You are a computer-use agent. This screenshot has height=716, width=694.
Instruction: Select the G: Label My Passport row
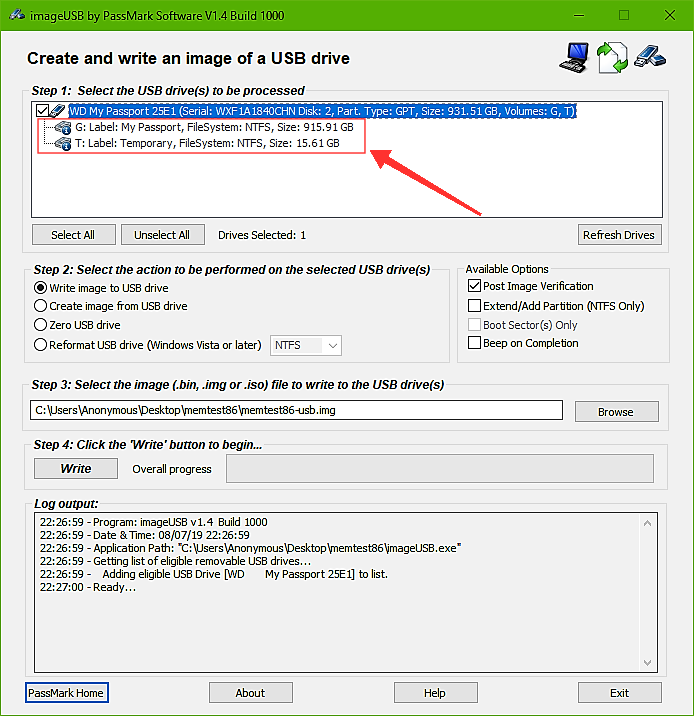pos(214,127)
